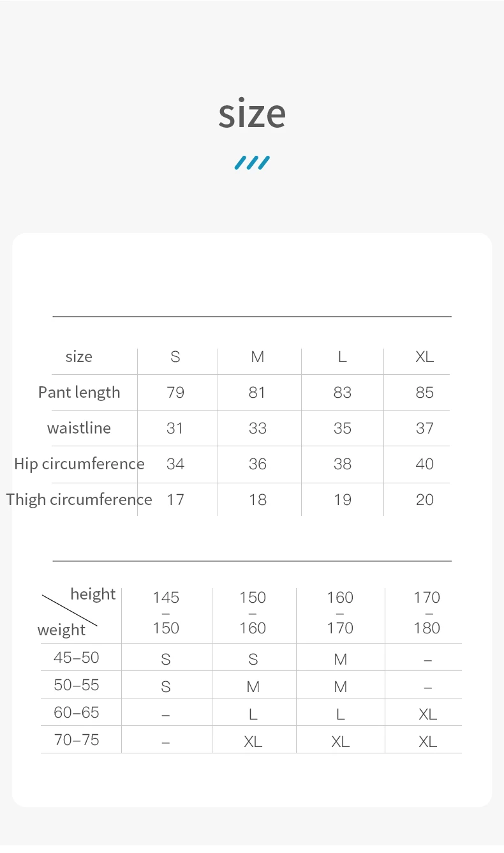Click the 'Thigh circumference' row label
504x853 pixels.
tap(79, 500)
